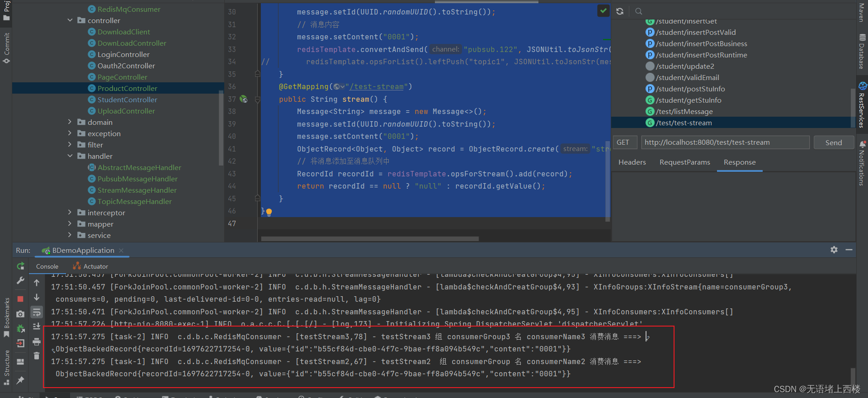This screenshot has height=398, width=868.
Task: Open StudentController in the project tree
Action: click(x=127, y=99)
